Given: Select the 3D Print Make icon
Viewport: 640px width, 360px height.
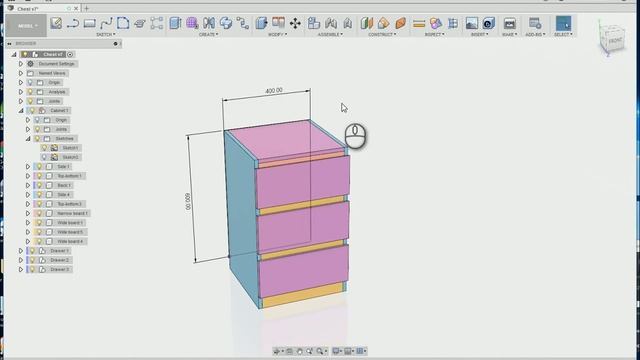Looking at the screenshot, I should (509, 23).
